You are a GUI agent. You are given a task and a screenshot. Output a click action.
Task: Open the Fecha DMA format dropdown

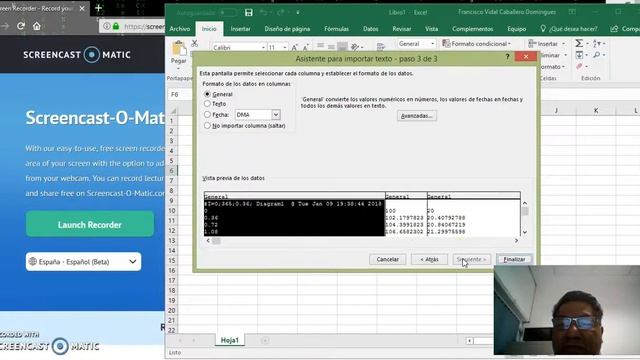tap(276, 115)
